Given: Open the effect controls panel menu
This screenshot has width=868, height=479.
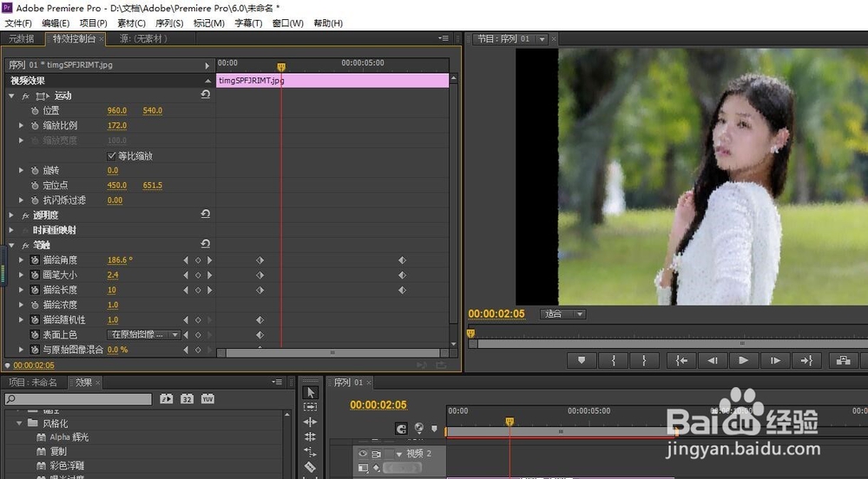Looking at the screenshot, I should [443, 38].
